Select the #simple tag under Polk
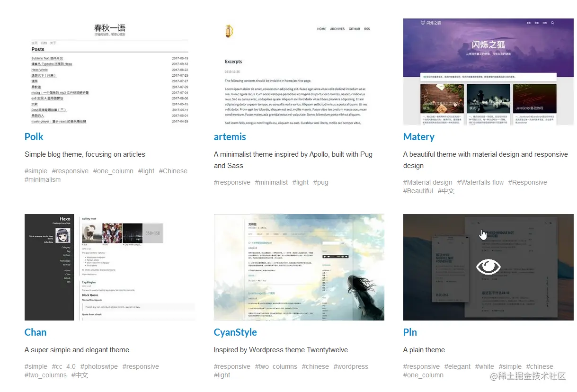 [36, 171]
